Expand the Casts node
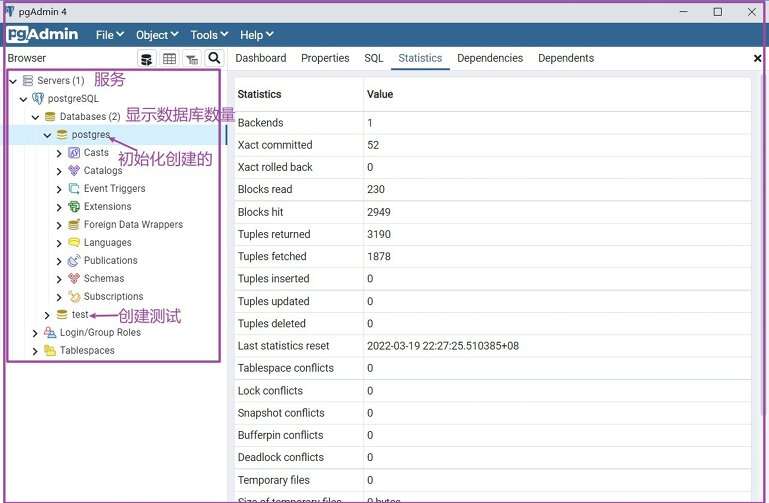 click(59, 153)
